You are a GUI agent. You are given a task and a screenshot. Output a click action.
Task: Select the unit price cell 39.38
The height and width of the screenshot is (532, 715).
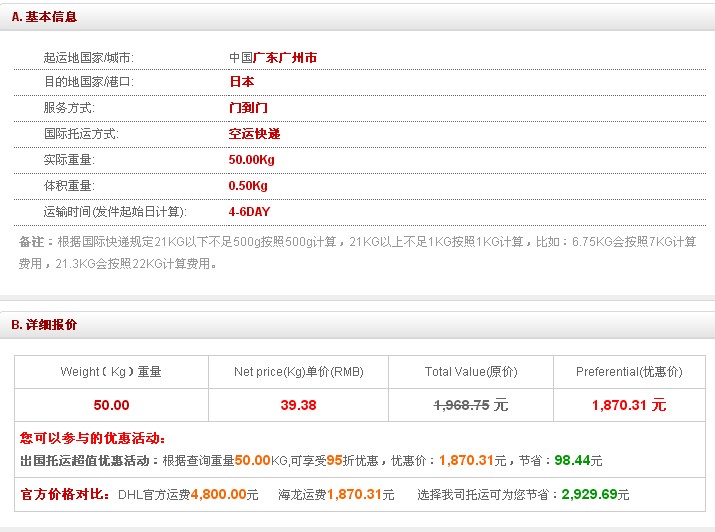click(298, 405)
